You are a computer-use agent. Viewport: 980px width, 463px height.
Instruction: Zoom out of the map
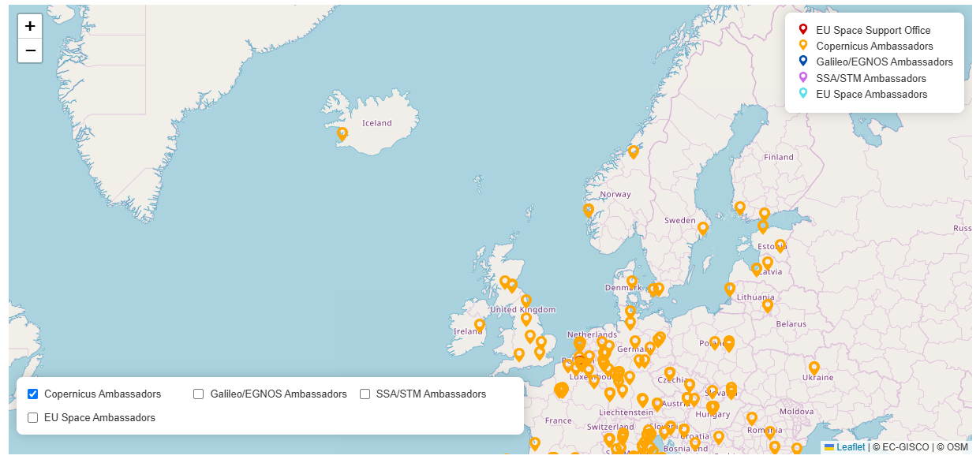pyautogui.click(x=30, y=50)
